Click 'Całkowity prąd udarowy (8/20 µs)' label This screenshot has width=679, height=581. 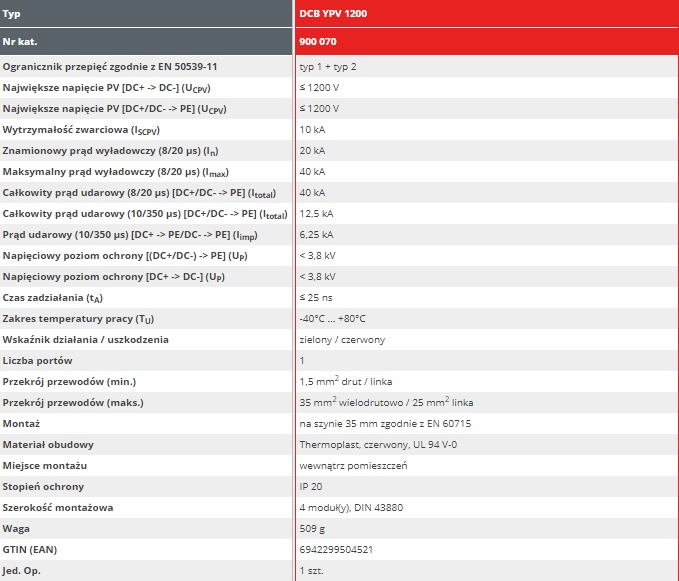point(139,193)
